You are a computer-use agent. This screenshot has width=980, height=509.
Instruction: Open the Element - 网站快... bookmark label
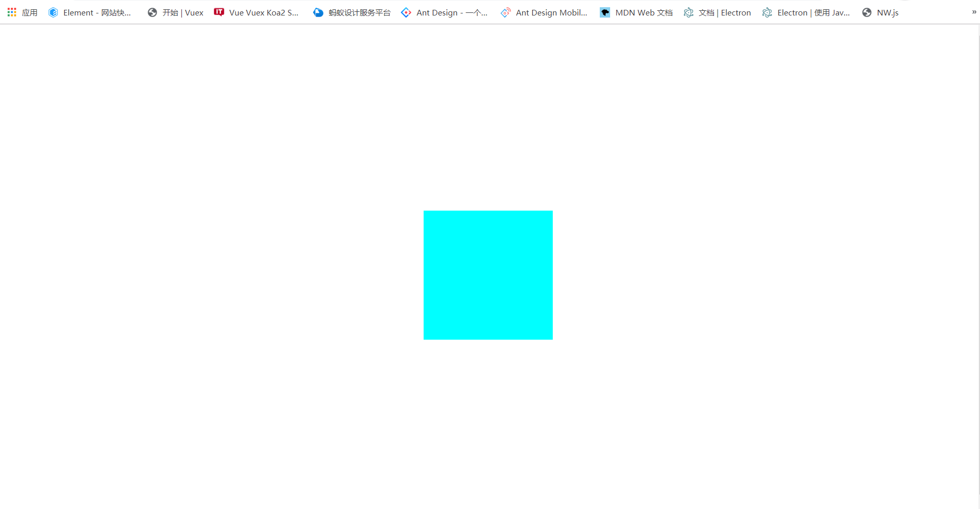tap(97, 12)
